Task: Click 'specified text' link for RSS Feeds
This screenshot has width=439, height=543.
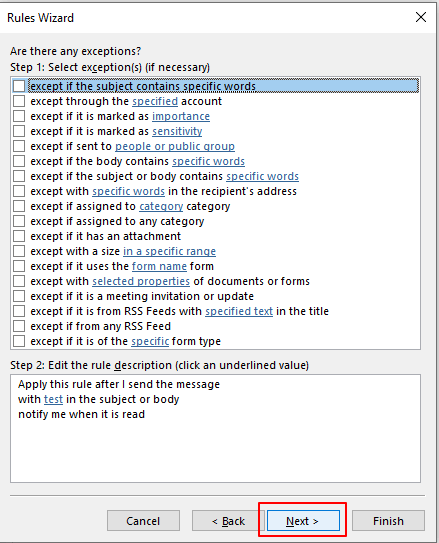Action: (x=239, y=311)
